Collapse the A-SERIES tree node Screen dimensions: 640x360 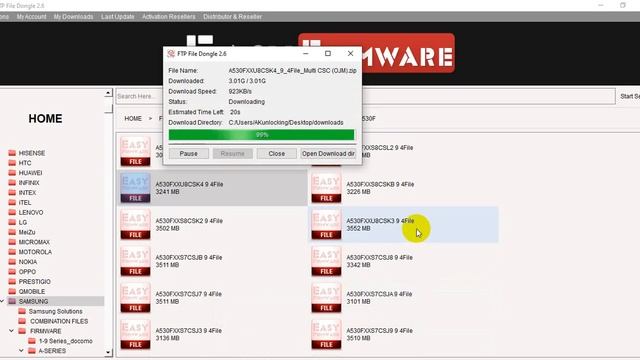(x=21, y=350)
